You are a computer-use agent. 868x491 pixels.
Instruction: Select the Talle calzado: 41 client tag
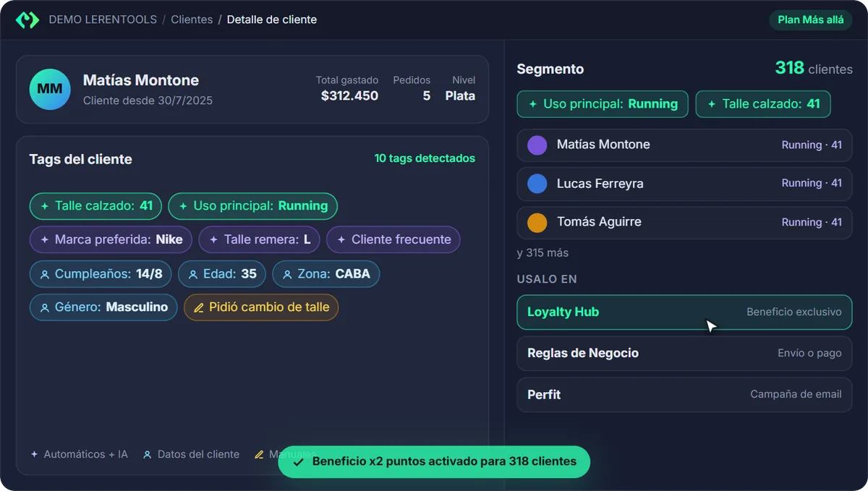pos(96,206)
